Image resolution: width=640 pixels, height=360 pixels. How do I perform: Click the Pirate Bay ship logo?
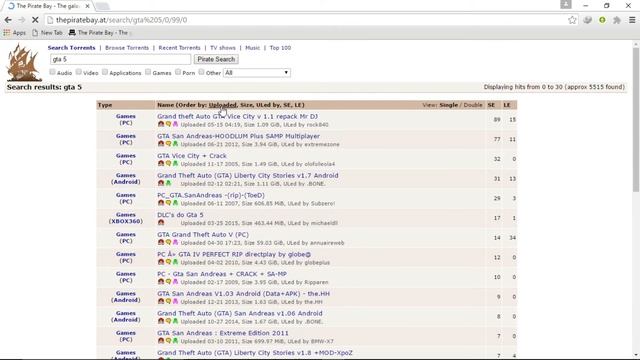[24, 62]
